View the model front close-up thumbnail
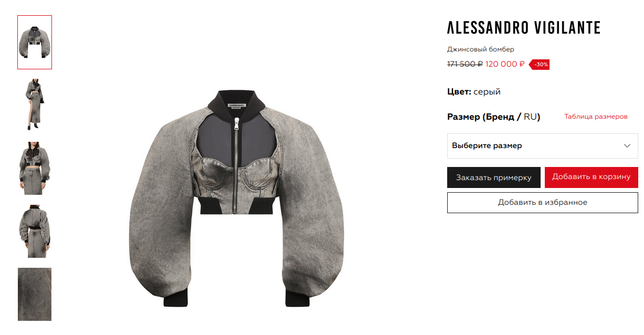Screen dimensions: 644x335 (35, 168)
